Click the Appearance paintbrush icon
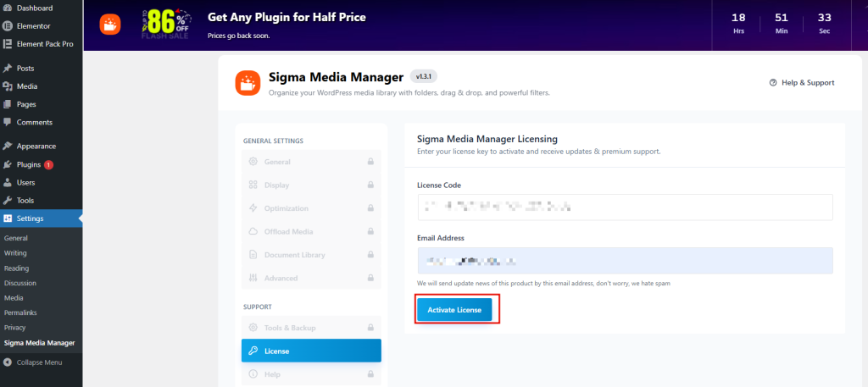 click(x=8, y=147)
